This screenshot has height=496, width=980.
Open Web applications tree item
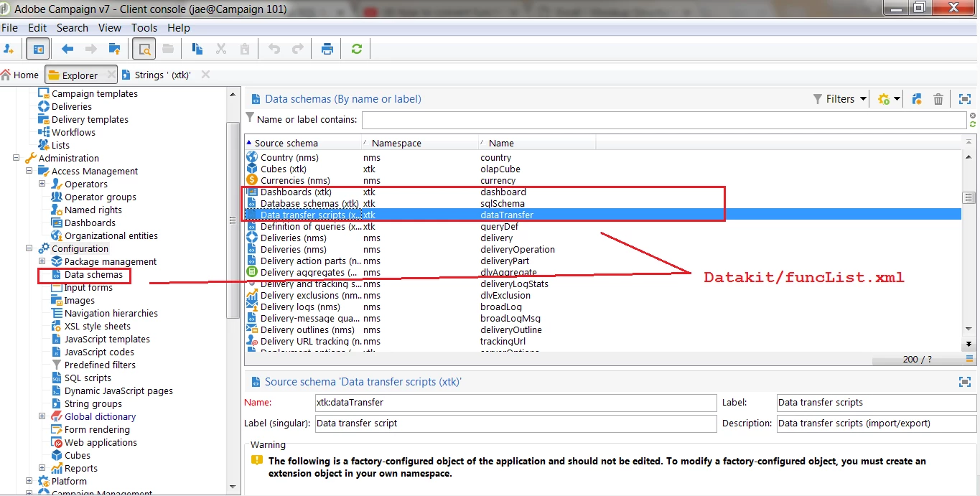coord(101,442)
